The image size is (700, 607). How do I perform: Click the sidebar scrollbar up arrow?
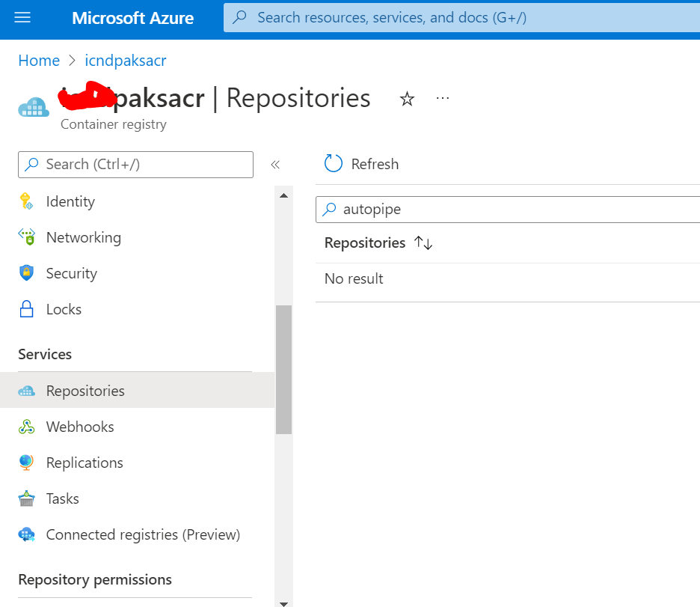(283, 195)
